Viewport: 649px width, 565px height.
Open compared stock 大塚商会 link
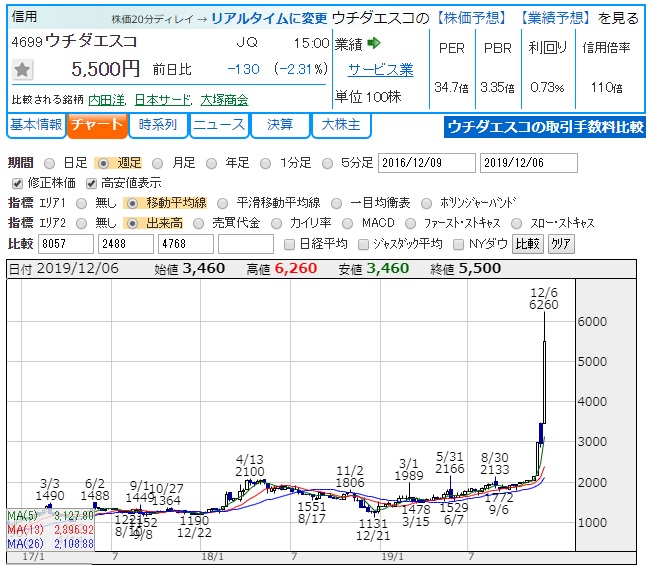pyautogui.click(x=224, y=100)
